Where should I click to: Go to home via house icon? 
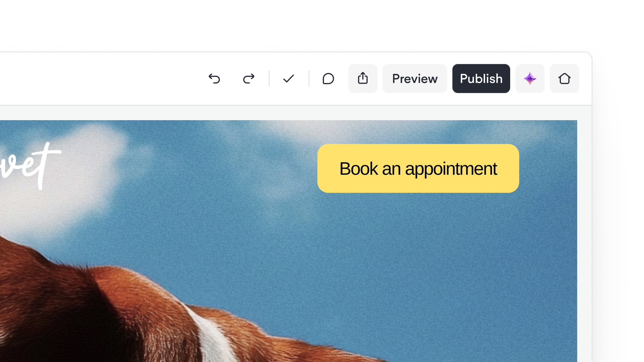pos(564,78)
